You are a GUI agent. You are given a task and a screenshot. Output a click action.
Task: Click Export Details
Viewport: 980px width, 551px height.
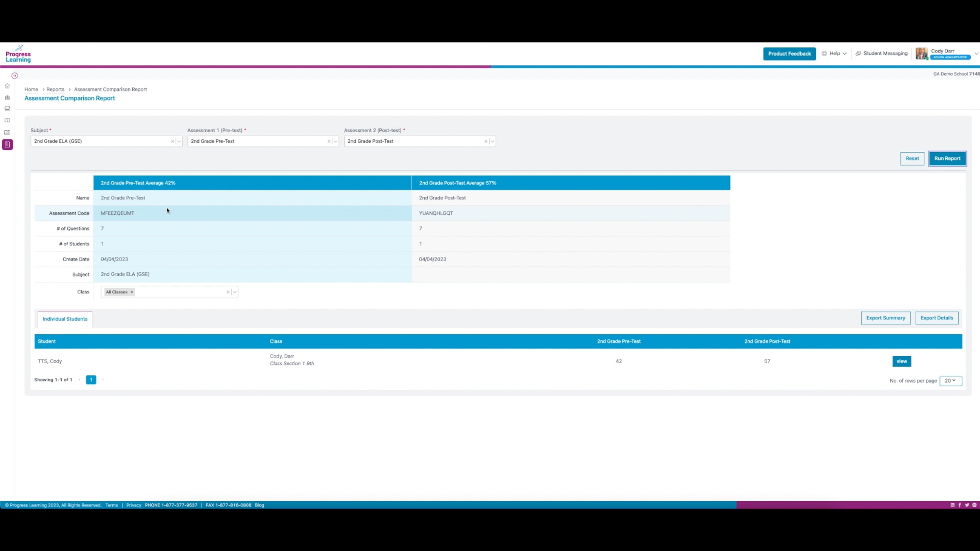(x=937, y=318)
